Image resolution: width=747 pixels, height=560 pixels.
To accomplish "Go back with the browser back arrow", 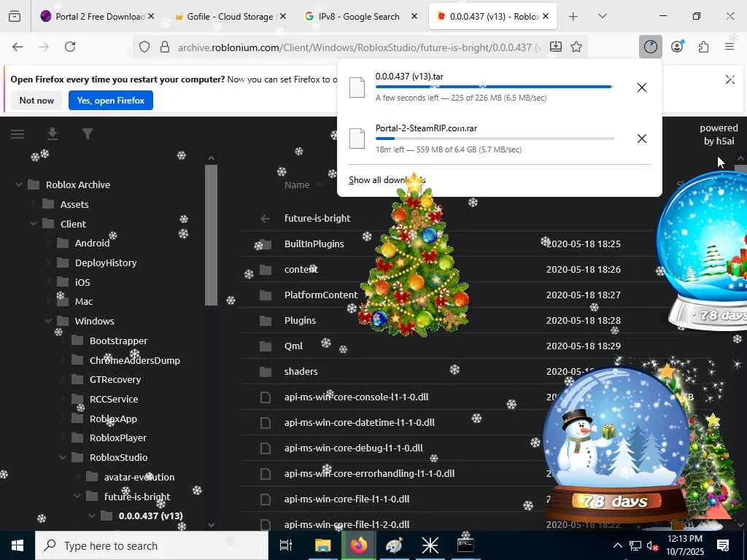I will click(18, 47).
